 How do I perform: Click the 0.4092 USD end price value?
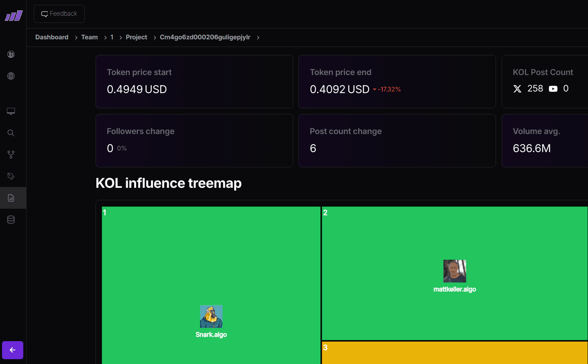coord(340,89)
